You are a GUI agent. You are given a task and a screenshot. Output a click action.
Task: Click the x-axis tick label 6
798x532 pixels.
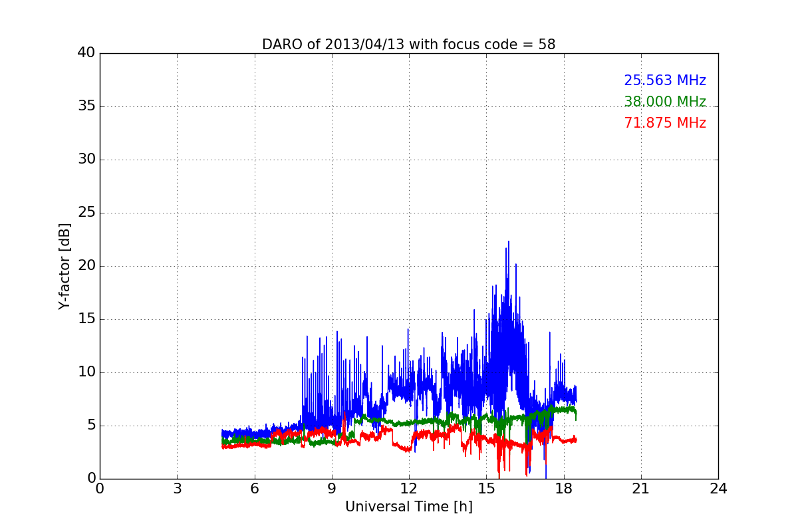(255, 488)
